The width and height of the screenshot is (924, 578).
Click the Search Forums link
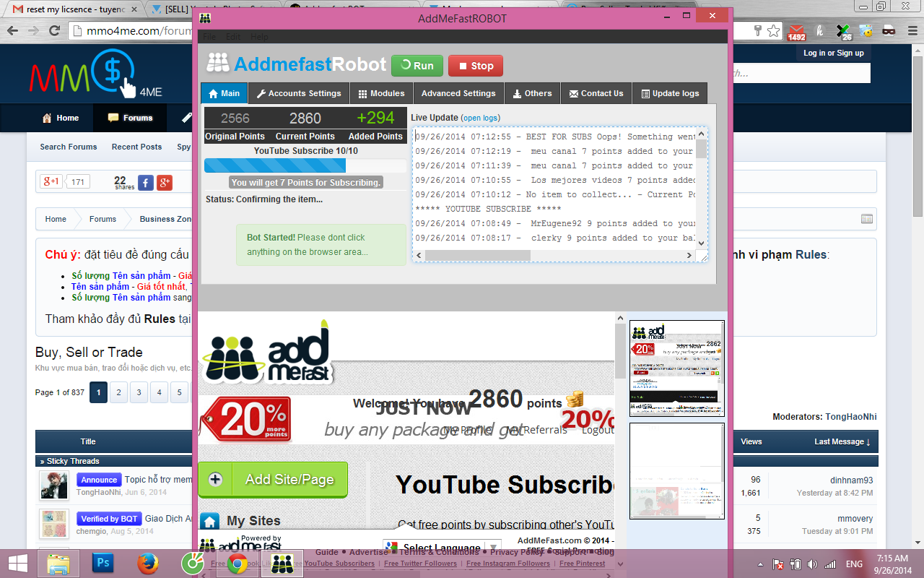[69, 147]
